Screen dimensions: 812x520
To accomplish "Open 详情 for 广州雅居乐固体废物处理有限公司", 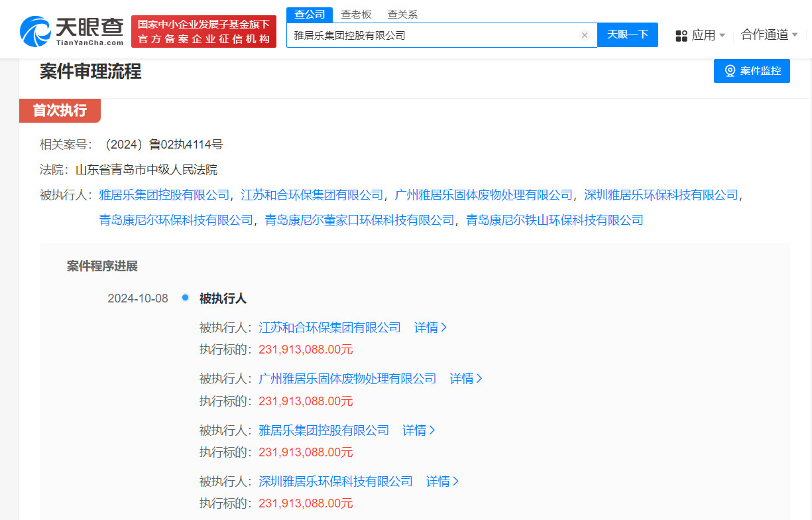I will 466,379.
